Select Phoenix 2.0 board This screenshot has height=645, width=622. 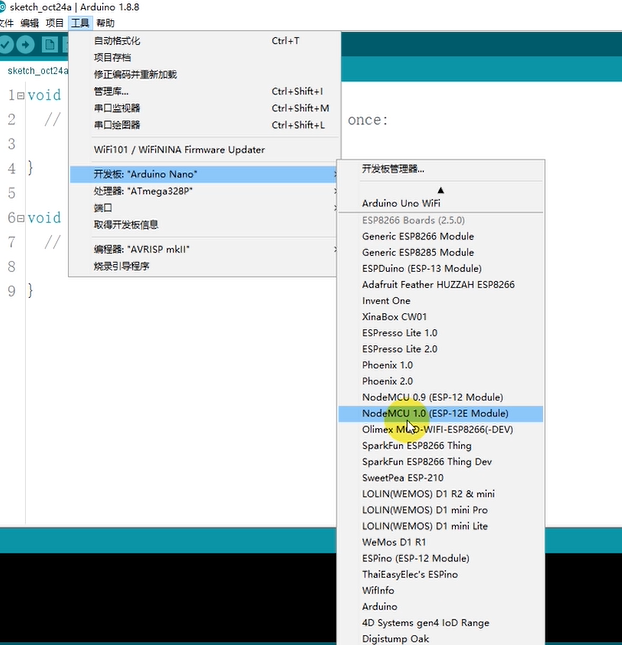[441, 381]
